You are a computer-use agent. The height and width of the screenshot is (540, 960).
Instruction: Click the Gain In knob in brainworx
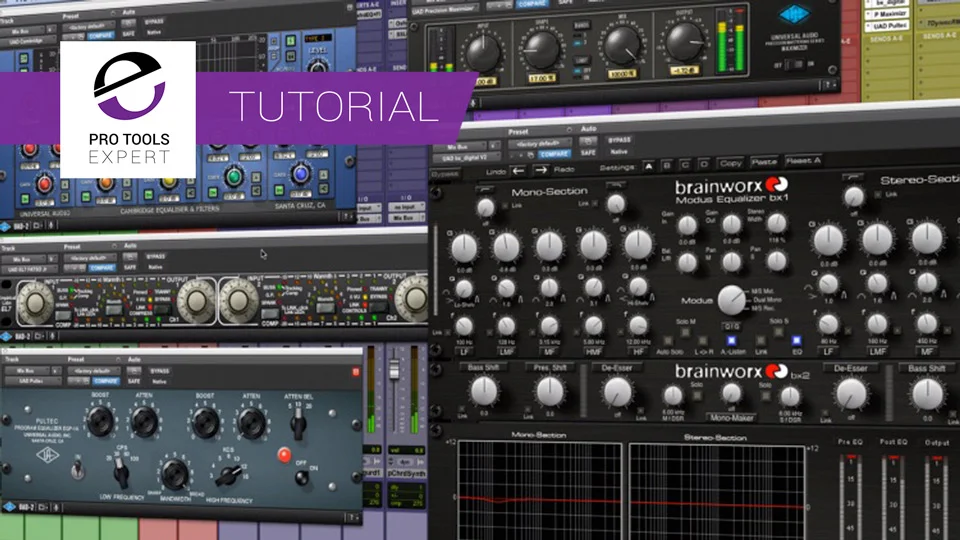tap(686, 225)
